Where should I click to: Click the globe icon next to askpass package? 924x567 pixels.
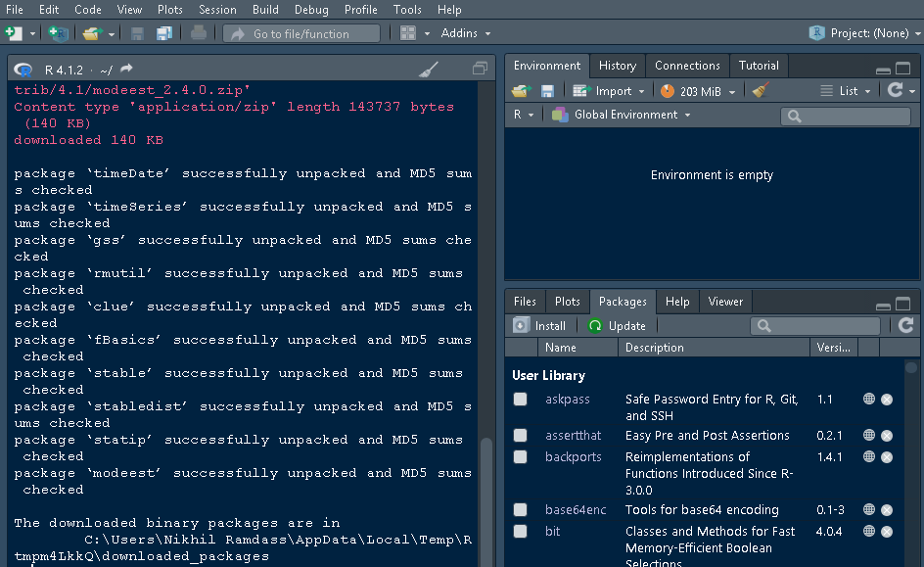[868, 400]
